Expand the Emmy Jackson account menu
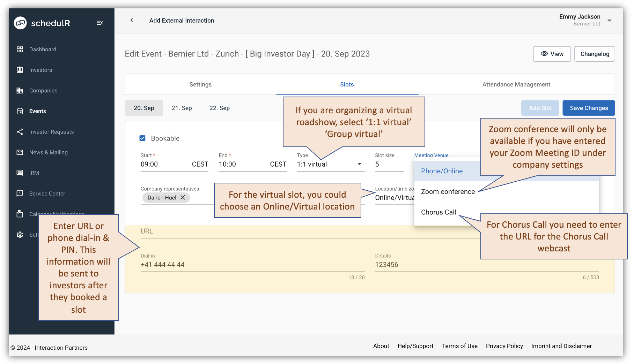 [610, 20]
